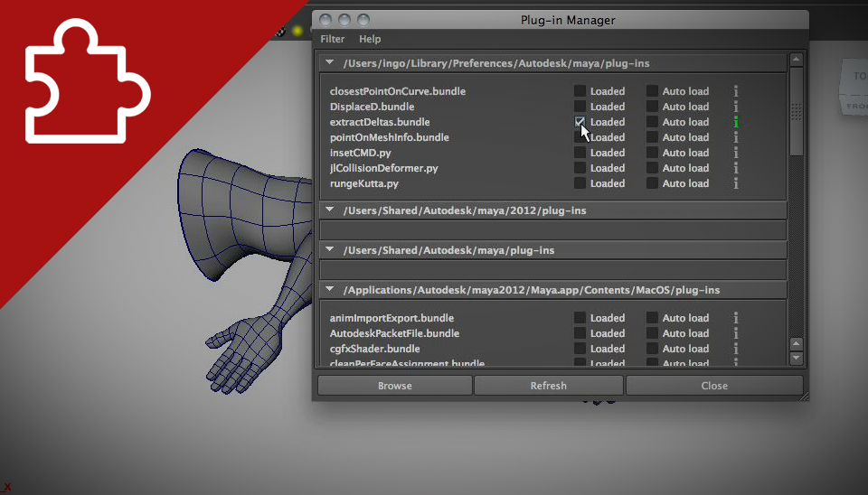Enable Loaded for jlCollisionDeformer.py
The image size is (868, 495).
[580, 168]
